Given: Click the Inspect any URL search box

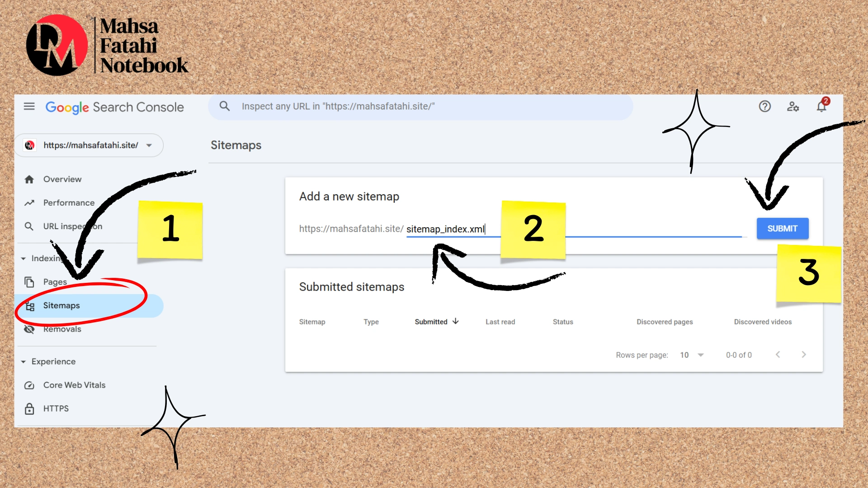Looking at the screenshot, I should click(x=420, y=107).
